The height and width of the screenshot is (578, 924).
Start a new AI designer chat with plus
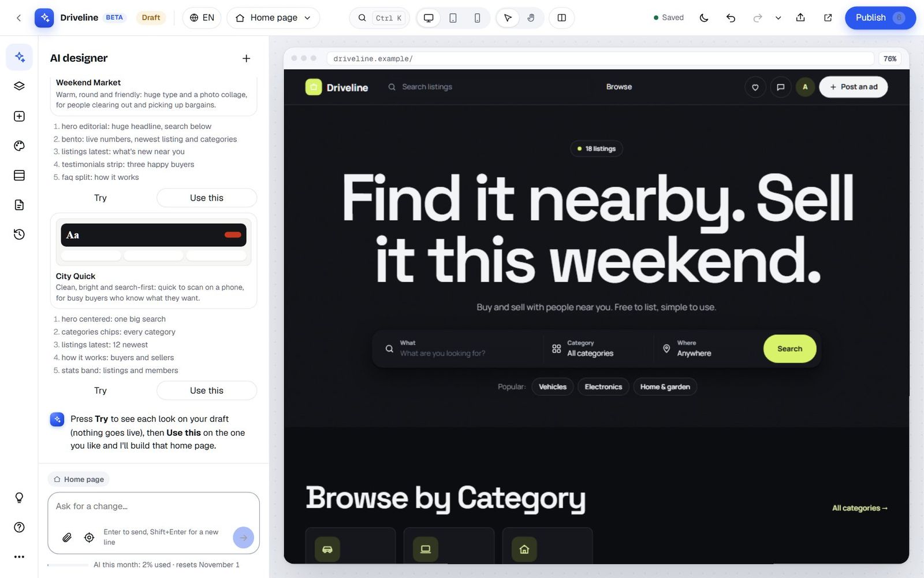[x=246, y=58]
